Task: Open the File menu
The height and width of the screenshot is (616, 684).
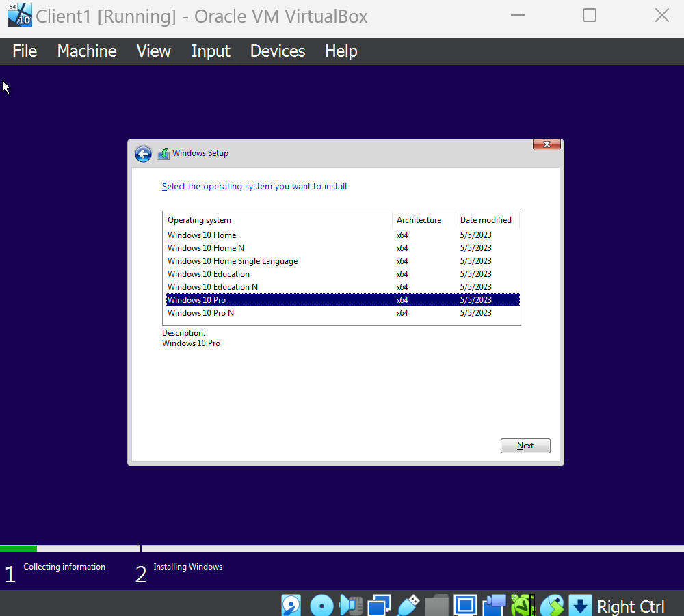Action: point(25,51)
